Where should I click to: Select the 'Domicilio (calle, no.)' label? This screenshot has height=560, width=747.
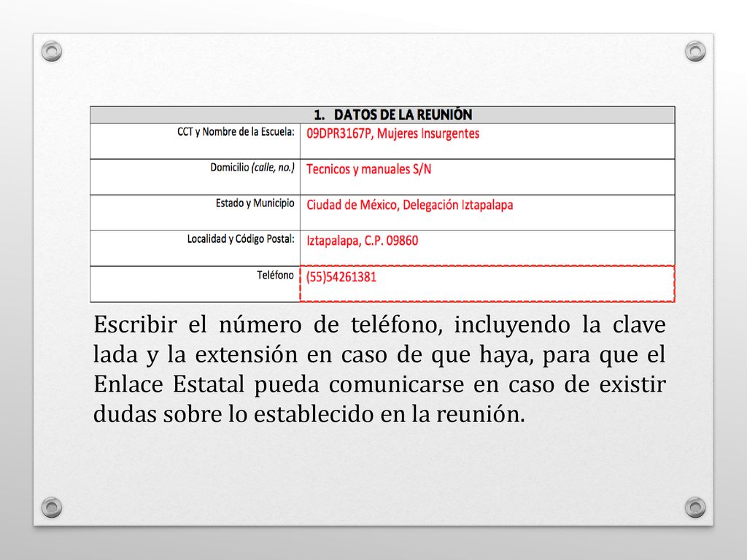[252, 168]
